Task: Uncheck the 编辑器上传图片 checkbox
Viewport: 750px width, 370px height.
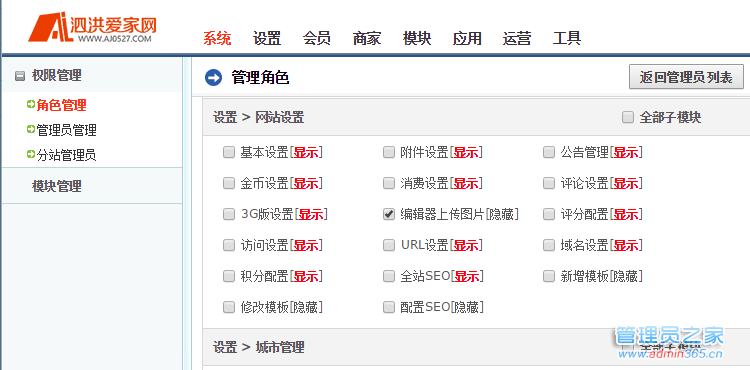Action: tap(388, 215)
